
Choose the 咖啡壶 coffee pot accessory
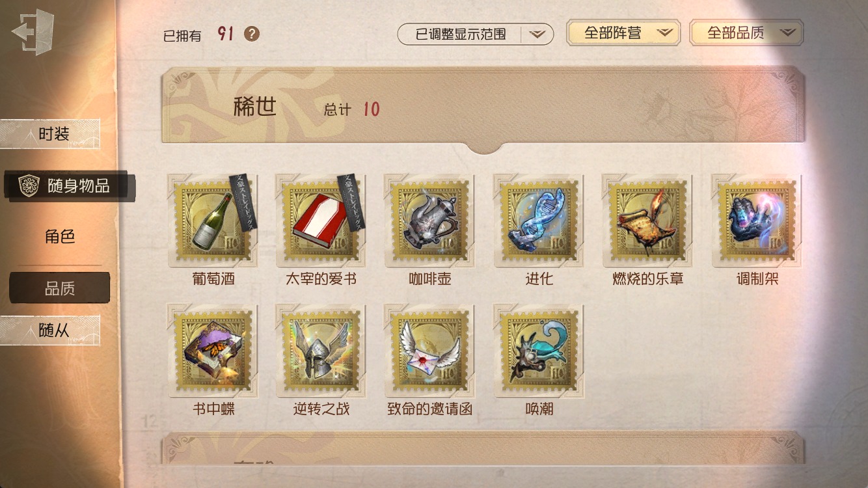point(430,221)
